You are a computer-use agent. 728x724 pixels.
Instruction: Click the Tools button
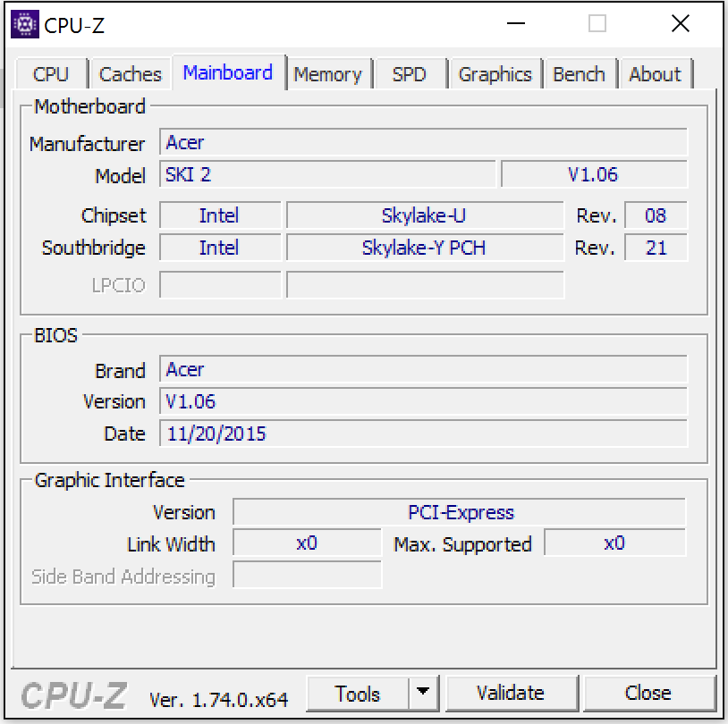(x=358, y=694)
